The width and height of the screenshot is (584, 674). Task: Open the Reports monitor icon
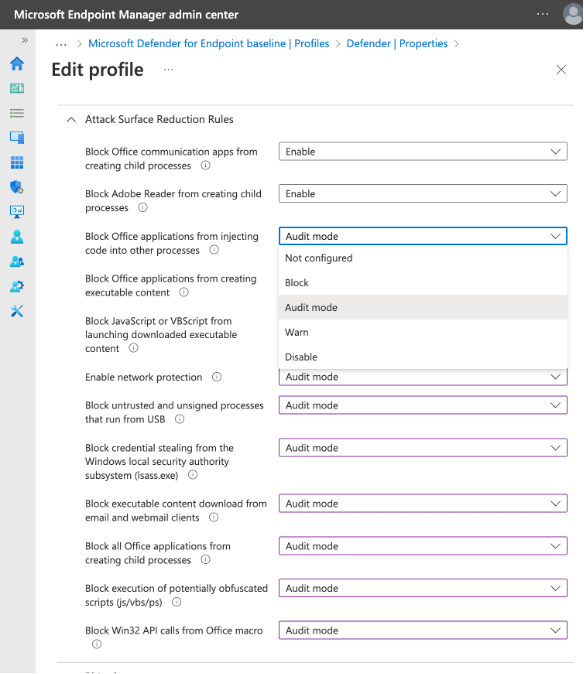pos(17,211)
